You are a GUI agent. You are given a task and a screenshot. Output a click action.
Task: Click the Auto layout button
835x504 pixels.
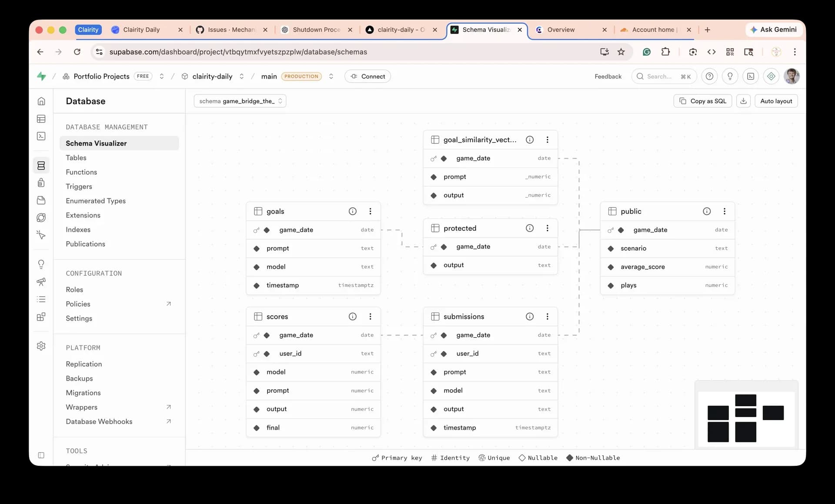776,101
